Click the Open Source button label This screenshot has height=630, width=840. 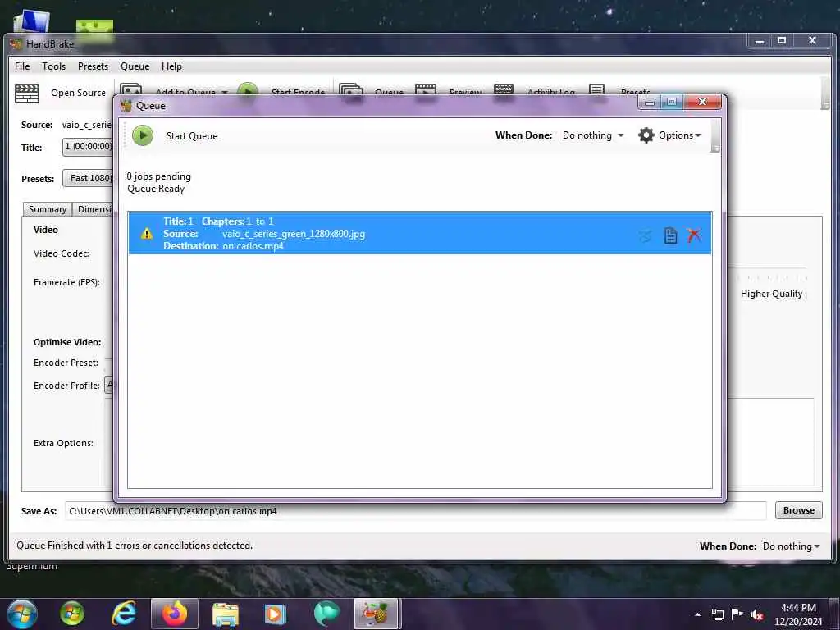tap(78, 93)
